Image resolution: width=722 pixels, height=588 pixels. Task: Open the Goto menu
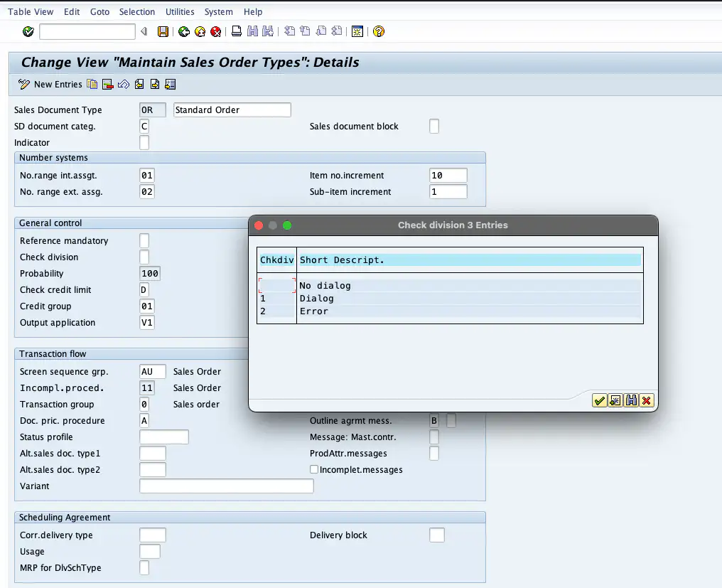(99, 11)
